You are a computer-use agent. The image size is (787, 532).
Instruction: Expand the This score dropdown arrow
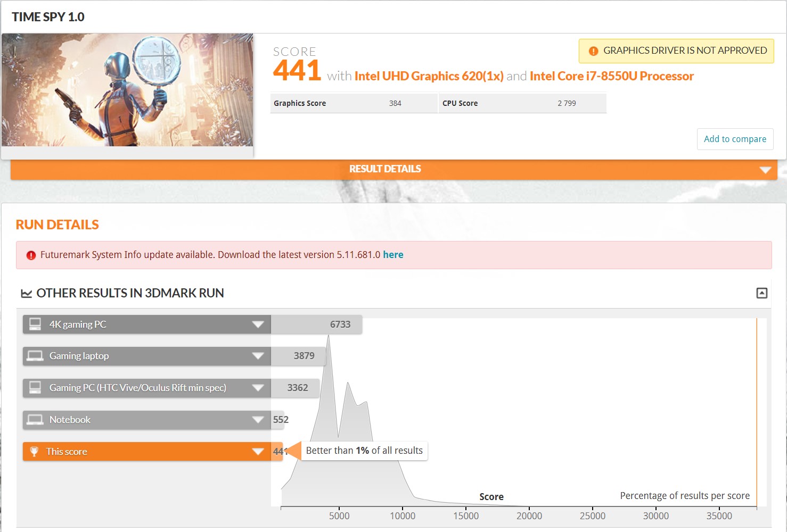click(x=258, y=452)
